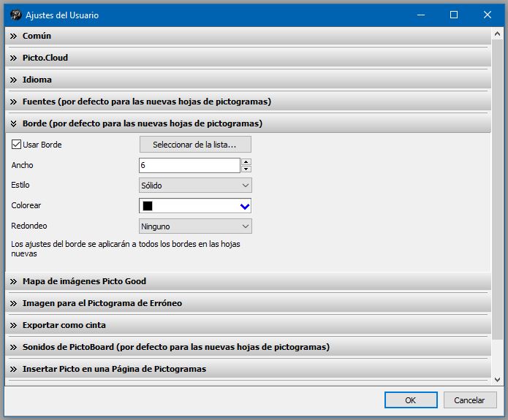Click the border settings note text
Image resolution: width=508 pixels, height=420 pixels.
click(126, 248)
